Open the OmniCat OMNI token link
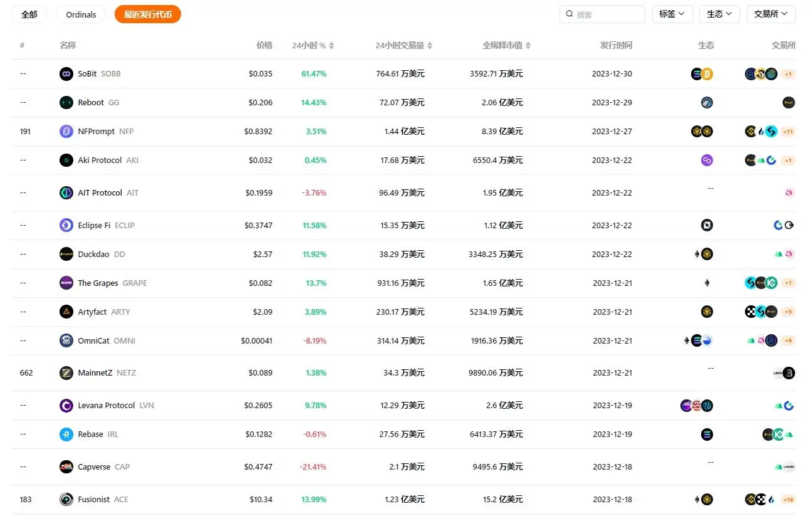812x516 pixels. tap(107, 341)
